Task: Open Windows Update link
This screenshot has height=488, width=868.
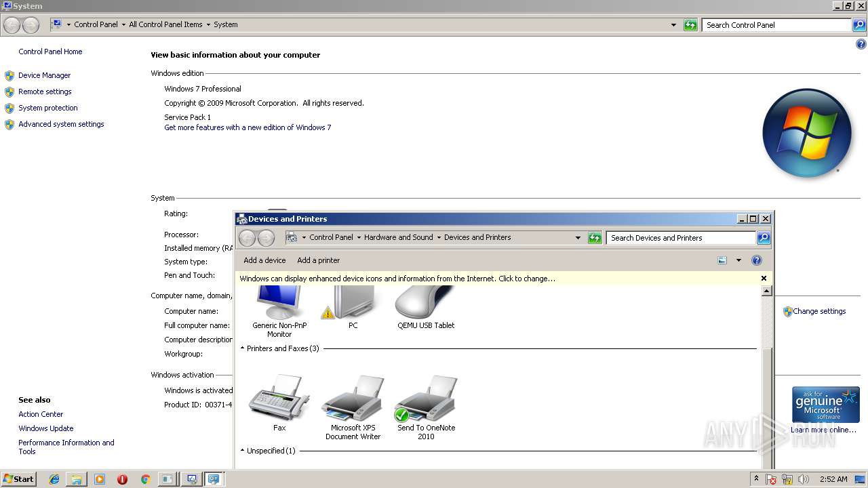Action: pyautogui.click(x=46, y=428)
